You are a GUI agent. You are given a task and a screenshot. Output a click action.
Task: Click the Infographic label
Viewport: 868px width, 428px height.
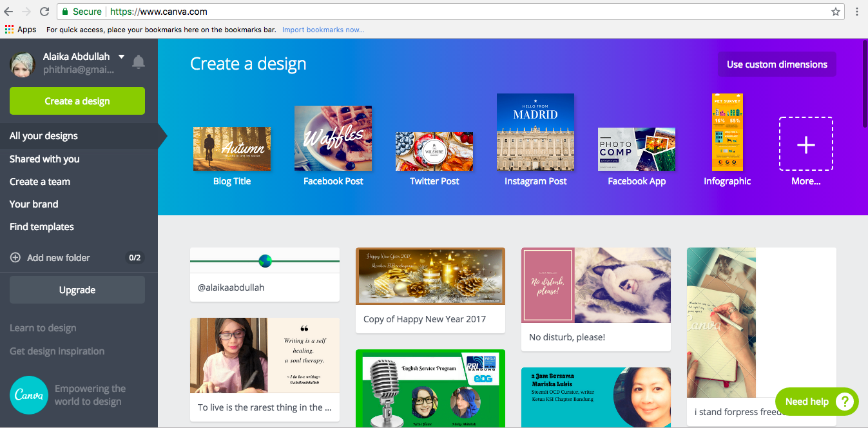(x=728, y=181)
